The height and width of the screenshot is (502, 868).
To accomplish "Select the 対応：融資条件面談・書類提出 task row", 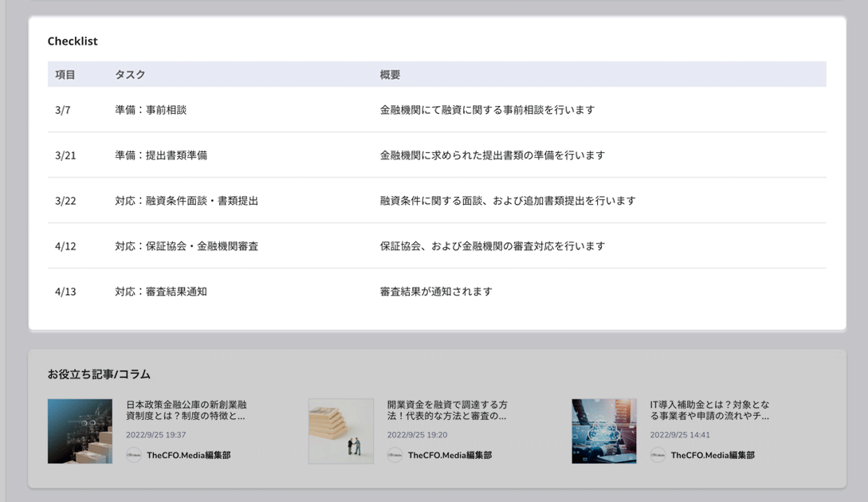I will click(x=187, y=201).
